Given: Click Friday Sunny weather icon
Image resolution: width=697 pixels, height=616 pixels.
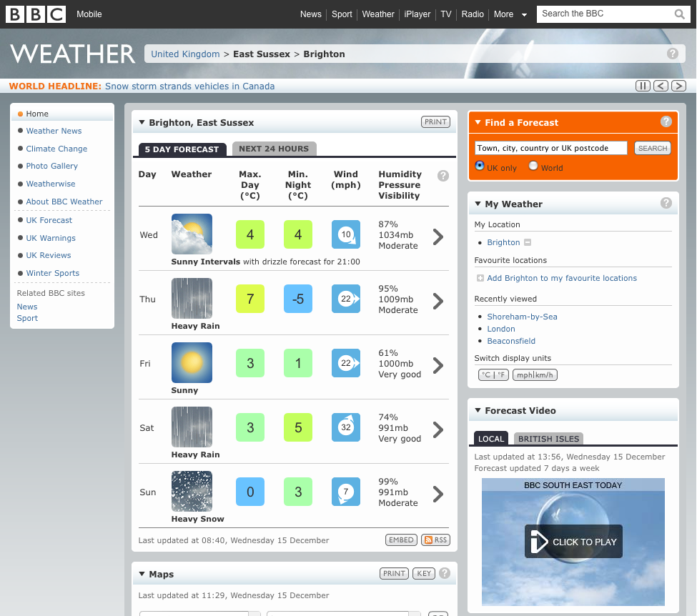Looking at the screenshot, I should click(192, 362).
